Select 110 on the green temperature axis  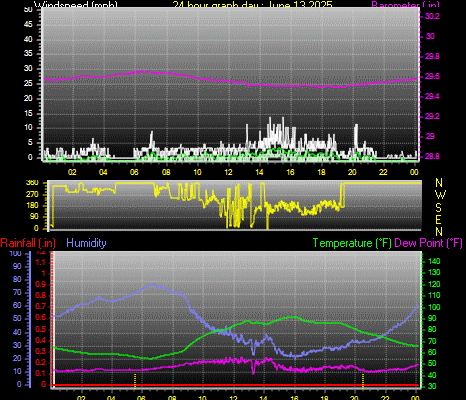434,295
